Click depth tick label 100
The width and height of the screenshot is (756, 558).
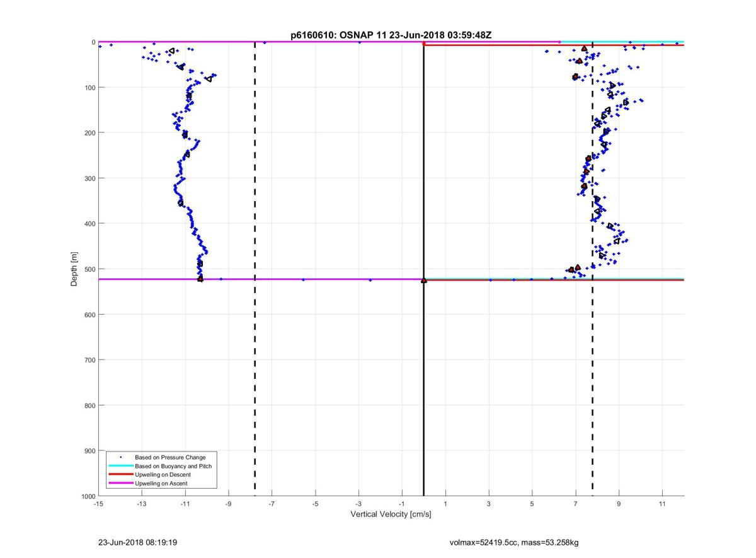pyautogui.click(x=89, y=87)
